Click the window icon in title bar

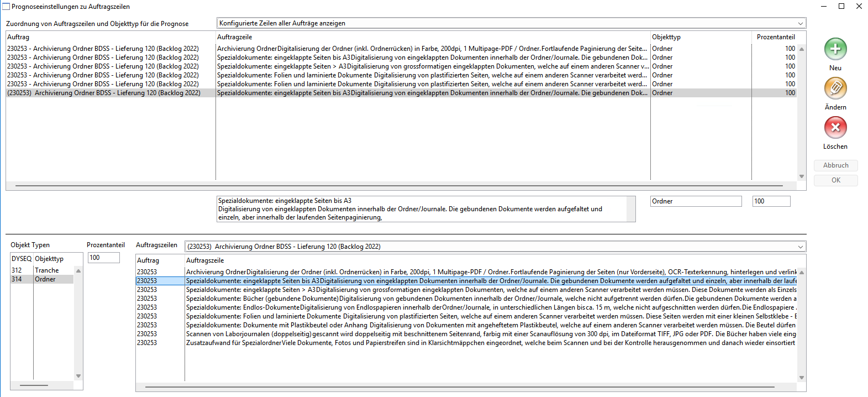click(6, 7)
